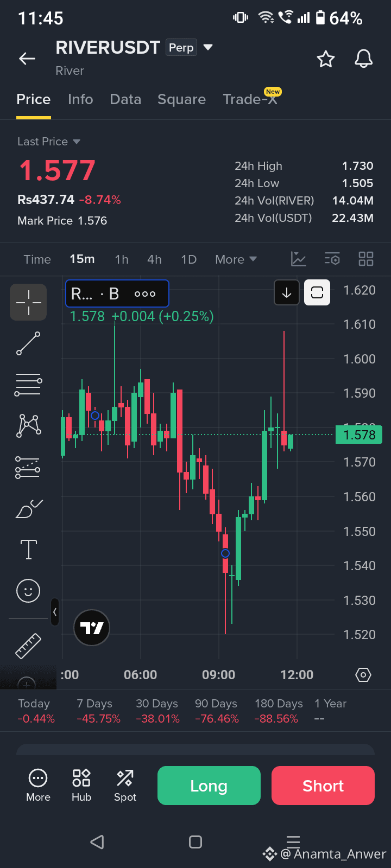Open the Square tab
Image resolution: width=391 pixels, height=868 pixels.
181,99
